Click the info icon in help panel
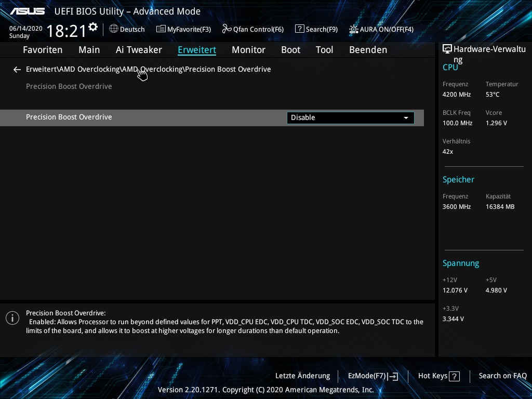The height and width of the screenshot is (399, 532). pos(12,318)
